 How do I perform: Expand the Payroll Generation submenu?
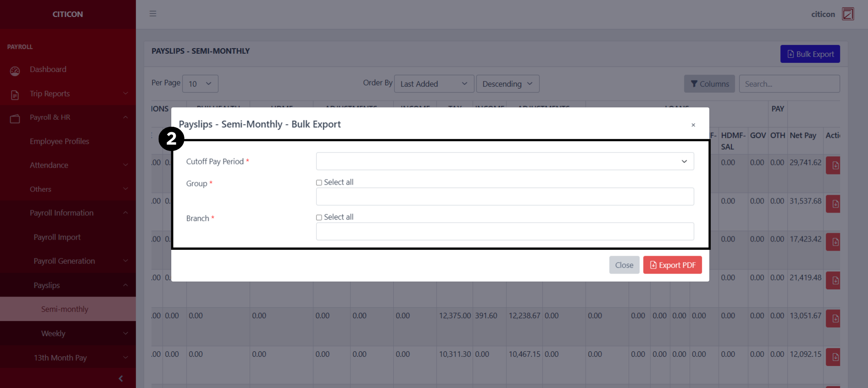68,261
